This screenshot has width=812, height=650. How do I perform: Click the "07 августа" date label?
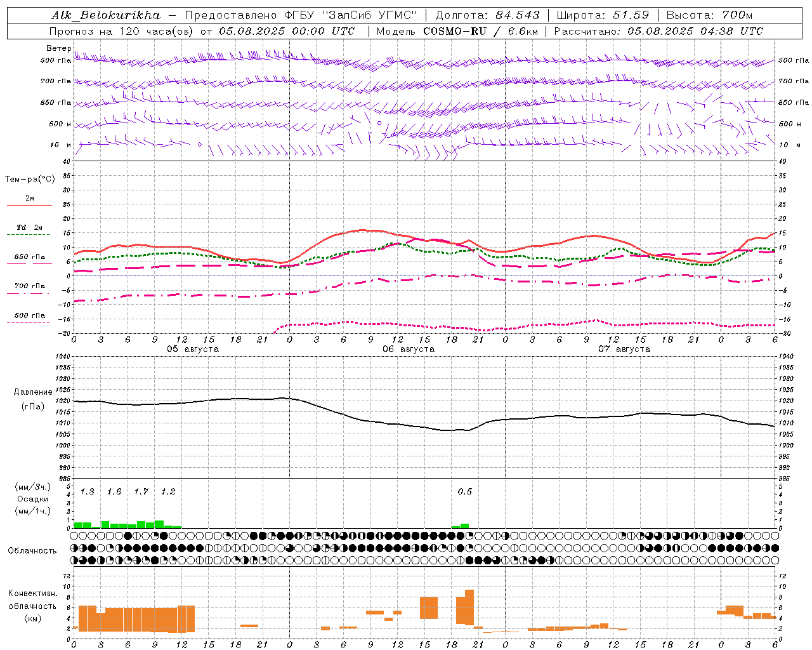pos(624,349)
